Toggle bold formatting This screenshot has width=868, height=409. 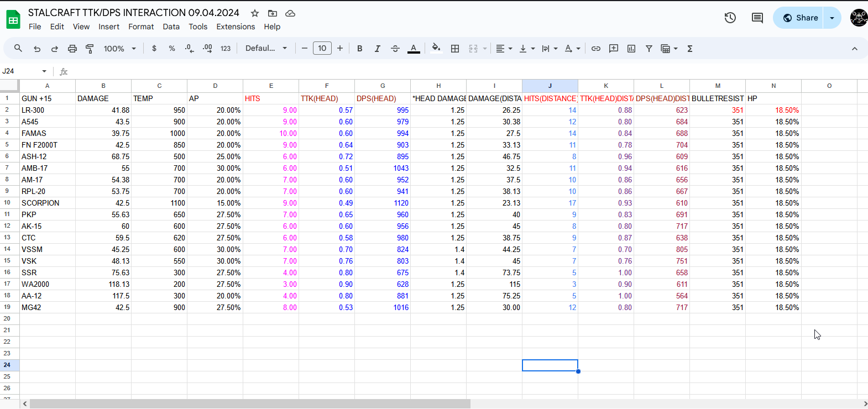click(360, 49)
